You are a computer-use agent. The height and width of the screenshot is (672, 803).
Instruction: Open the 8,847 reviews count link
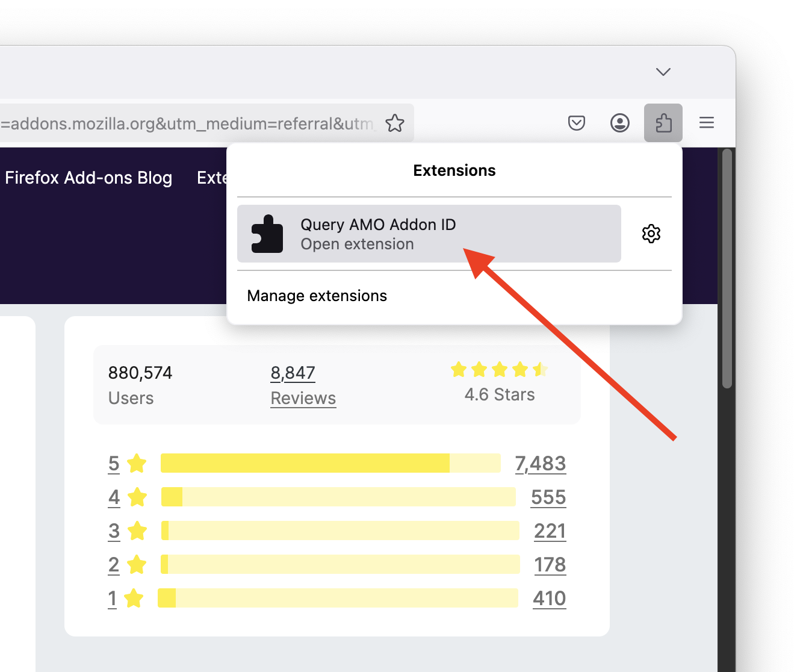pos(293,373)
